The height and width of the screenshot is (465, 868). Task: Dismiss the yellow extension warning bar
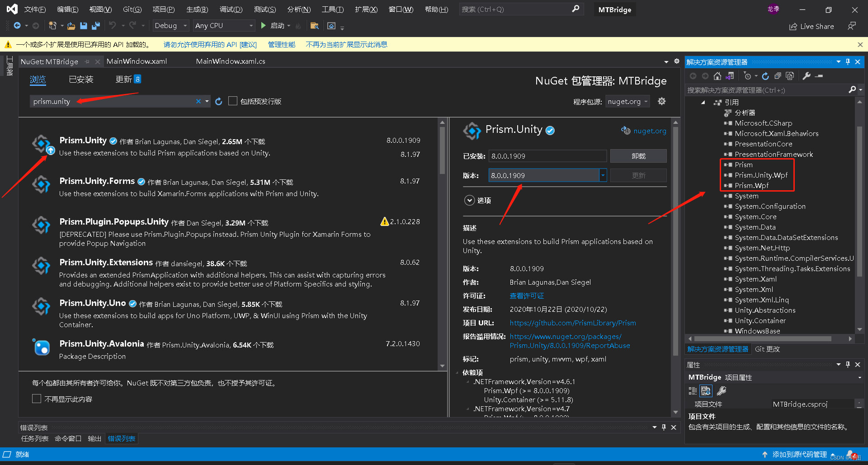(x=860, y=44)
